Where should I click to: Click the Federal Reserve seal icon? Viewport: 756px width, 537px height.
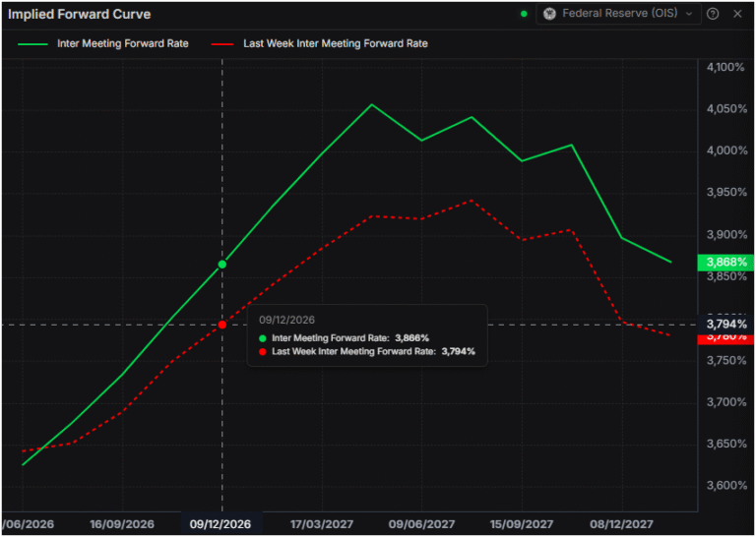click(x=549, y=14)
